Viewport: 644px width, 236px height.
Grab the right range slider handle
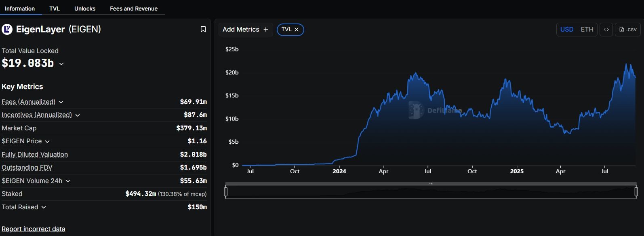pos(636,191)
